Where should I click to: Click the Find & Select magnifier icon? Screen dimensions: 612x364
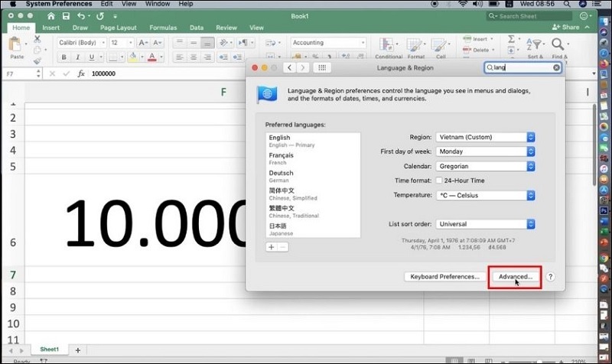[x=558, y=45]
